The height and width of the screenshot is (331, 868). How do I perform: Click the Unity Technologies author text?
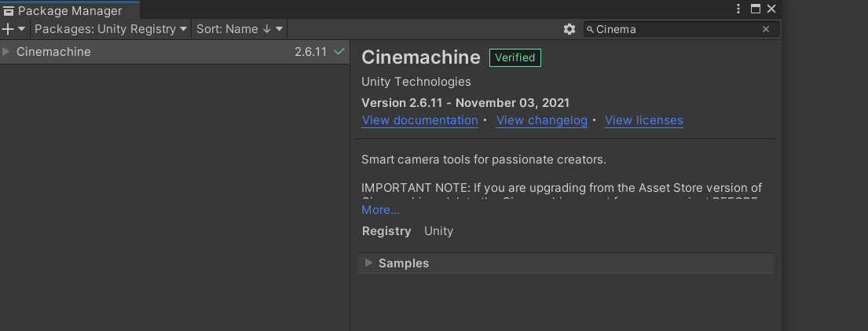[416, 82]
